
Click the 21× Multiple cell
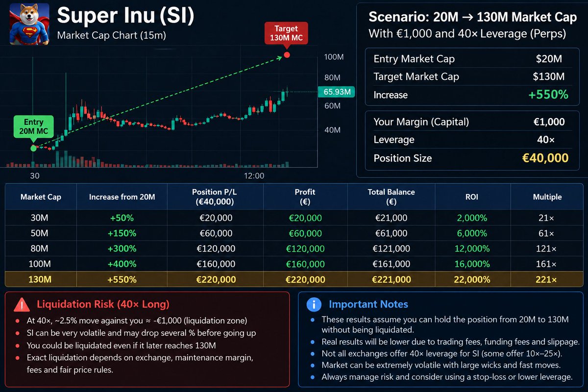coord(546,218)
